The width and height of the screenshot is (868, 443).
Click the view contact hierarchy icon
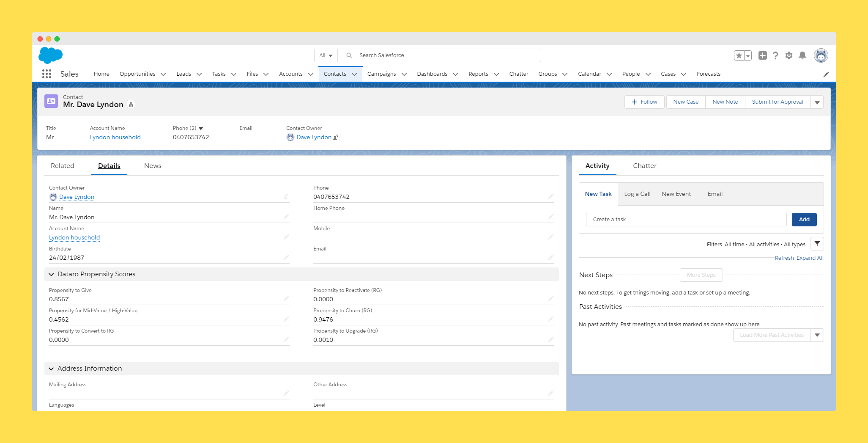coord(131,105)
